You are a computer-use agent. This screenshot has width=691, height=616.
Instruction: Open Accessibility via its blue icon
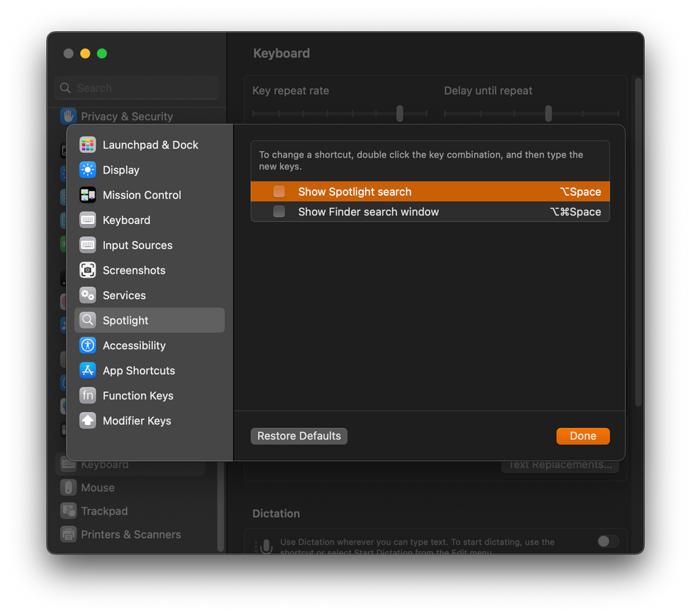pos(87,345)
